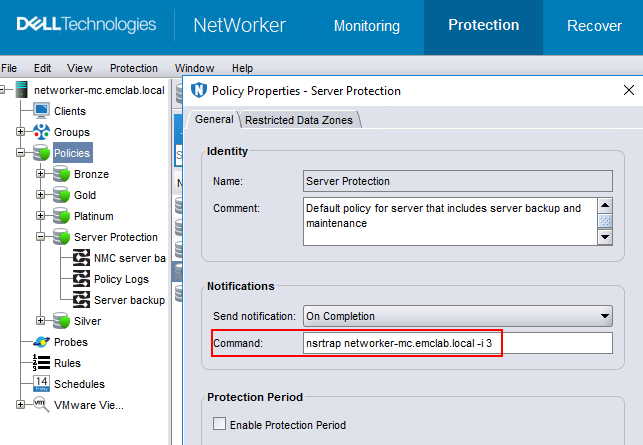The height and width of the screenshot is (445, 643).
Task: Collapse the Server Protection tree node
Action: (41, 237)
